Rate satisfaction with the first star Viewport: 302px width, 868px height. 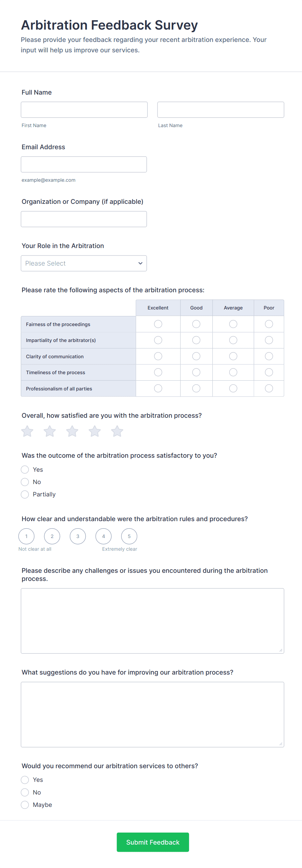[27, 431]
